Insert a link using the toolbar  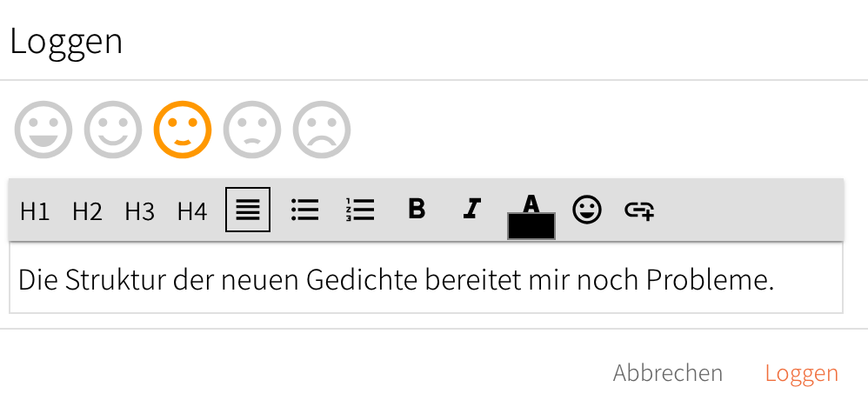point(639,210)
